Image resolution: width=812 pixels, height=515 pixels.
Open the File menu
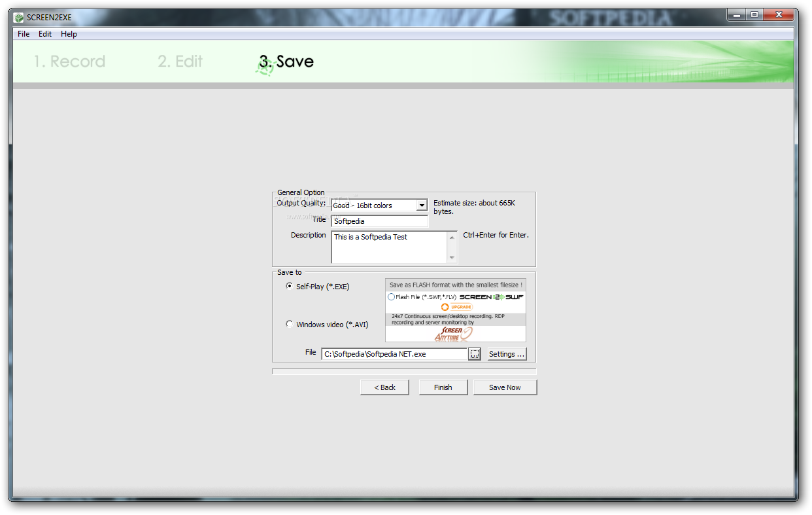coord(24,34)
